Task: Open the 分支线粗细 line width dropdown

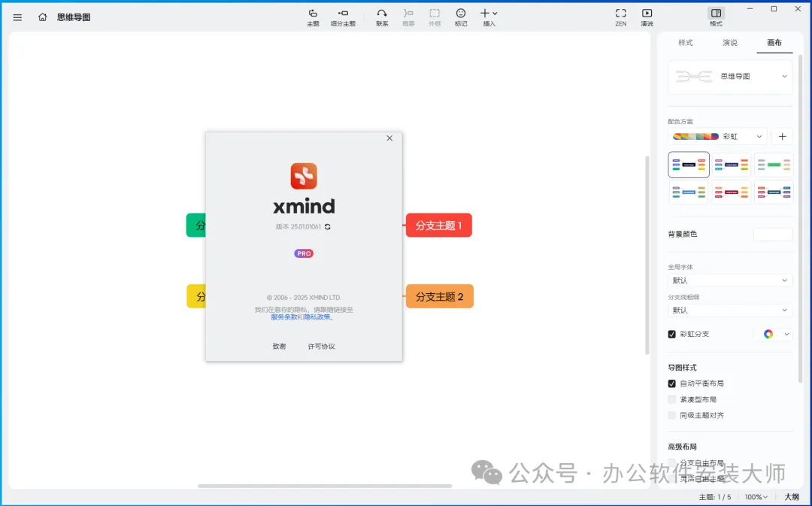Action: pyautogui.click(x=730, y=311)
